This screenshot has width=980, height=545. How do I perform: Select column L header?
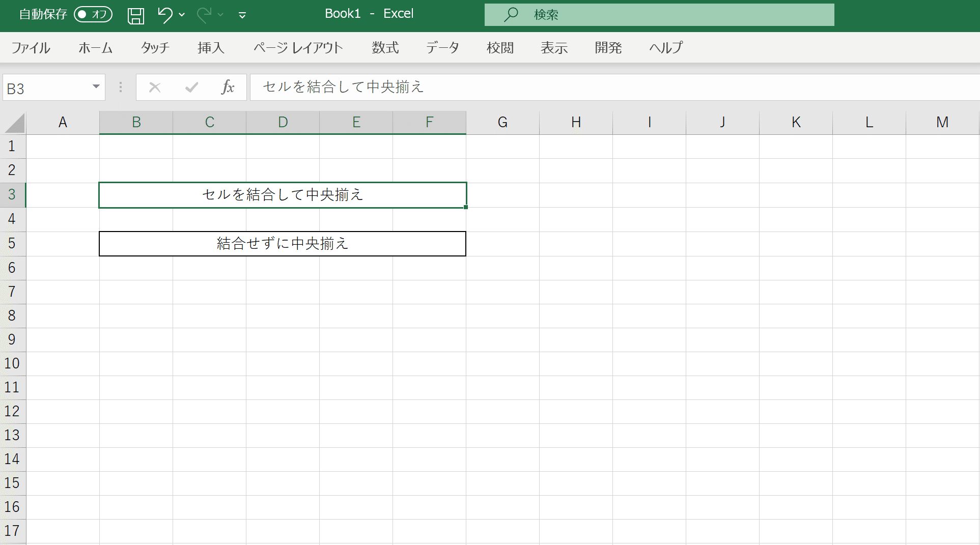point(869,123)
